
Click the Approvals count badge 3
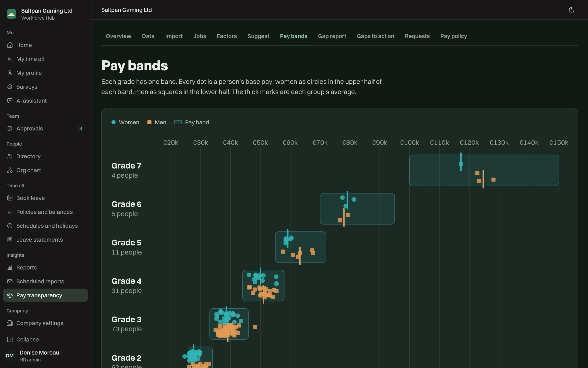coord(81,128)
